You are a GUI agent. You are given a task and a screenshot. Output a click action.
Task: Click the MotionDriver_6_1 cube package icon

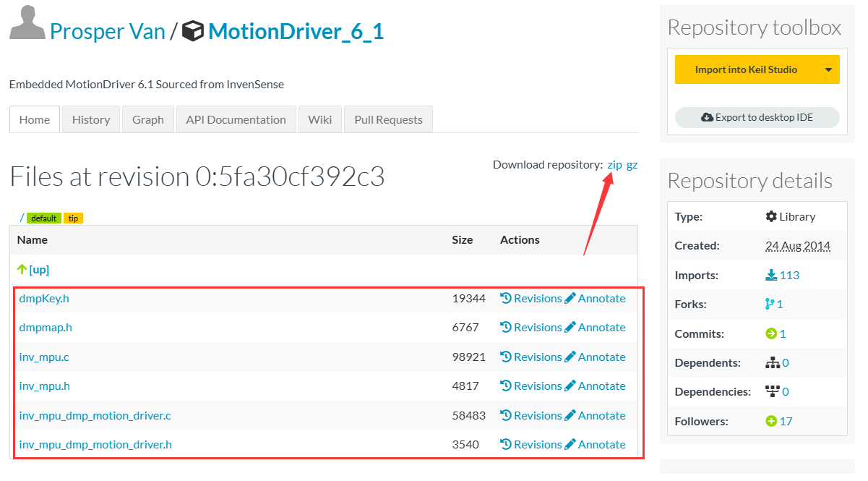[192, 31]
